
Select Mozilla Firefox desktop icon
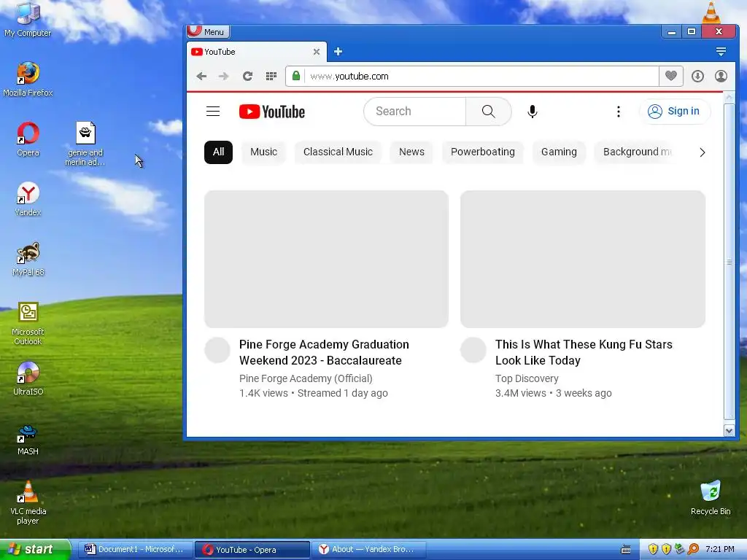(28, 79)
